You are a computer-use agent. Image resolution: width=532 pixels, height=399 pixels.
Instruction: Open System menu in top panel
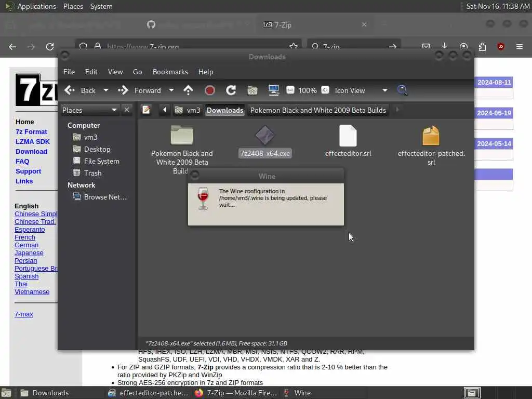[101, 6]
